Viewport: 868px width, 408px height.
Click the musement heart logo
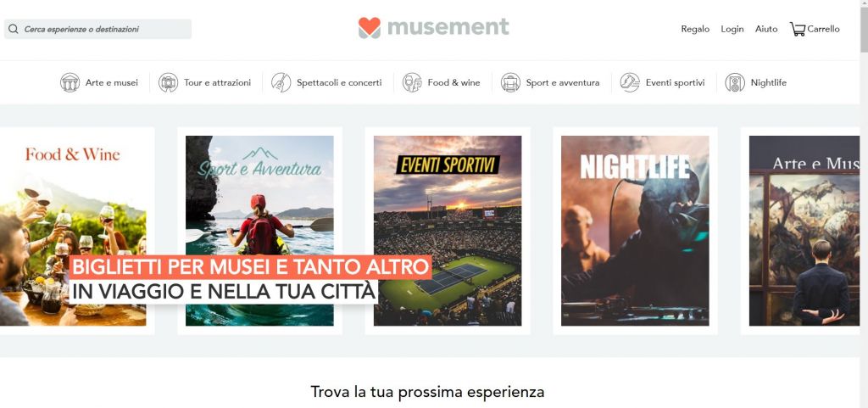[x=370, y=28]
